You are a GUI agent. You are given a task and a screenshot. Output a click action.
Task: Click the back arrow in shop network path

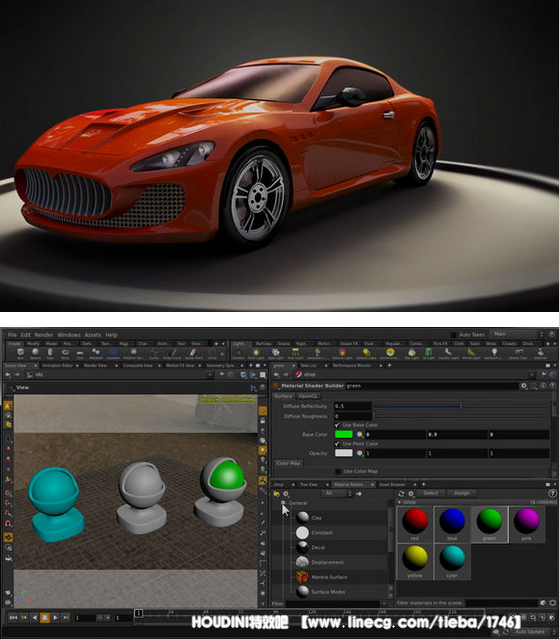coord(277,374)
